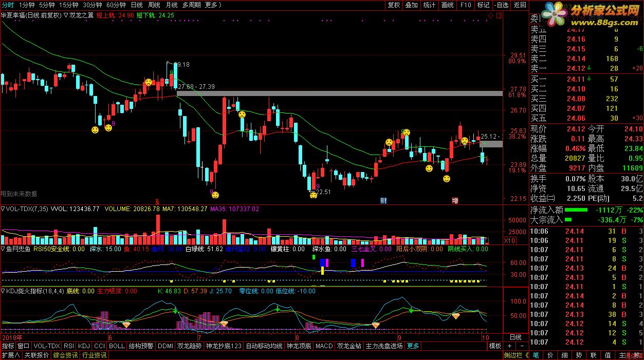Select the 1分钟 period

coord(27,5)
